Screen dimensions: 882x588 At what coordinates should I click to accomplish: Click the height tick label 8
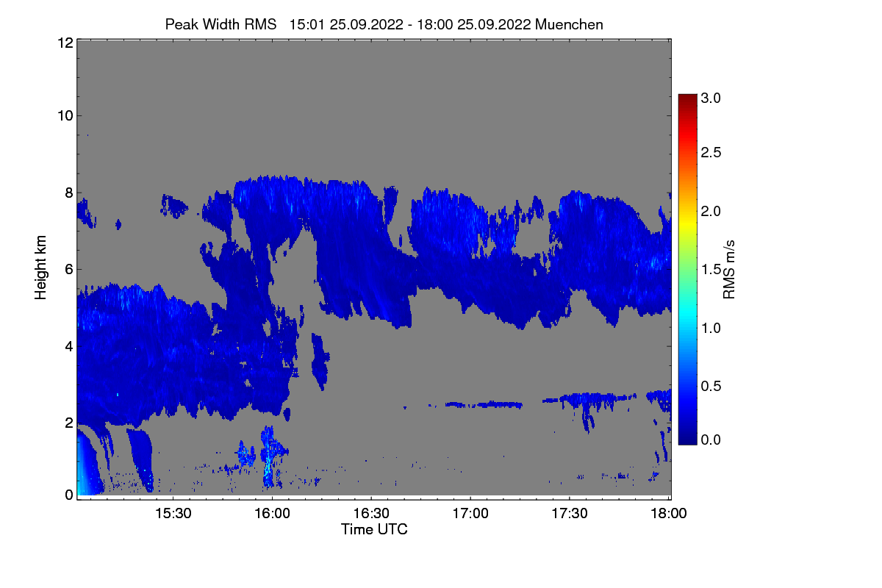tap(68, 193)
